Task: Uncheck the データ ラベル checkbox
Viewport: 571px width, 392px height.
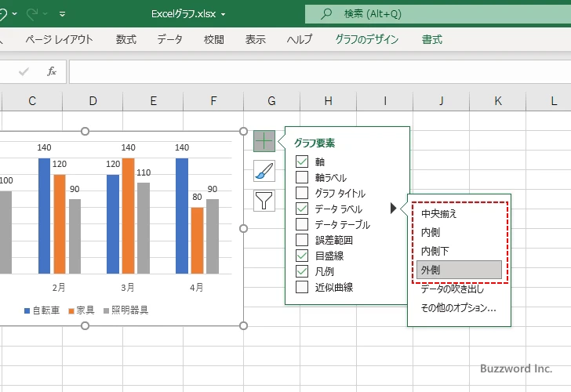Action: click(x=302, y=209)
